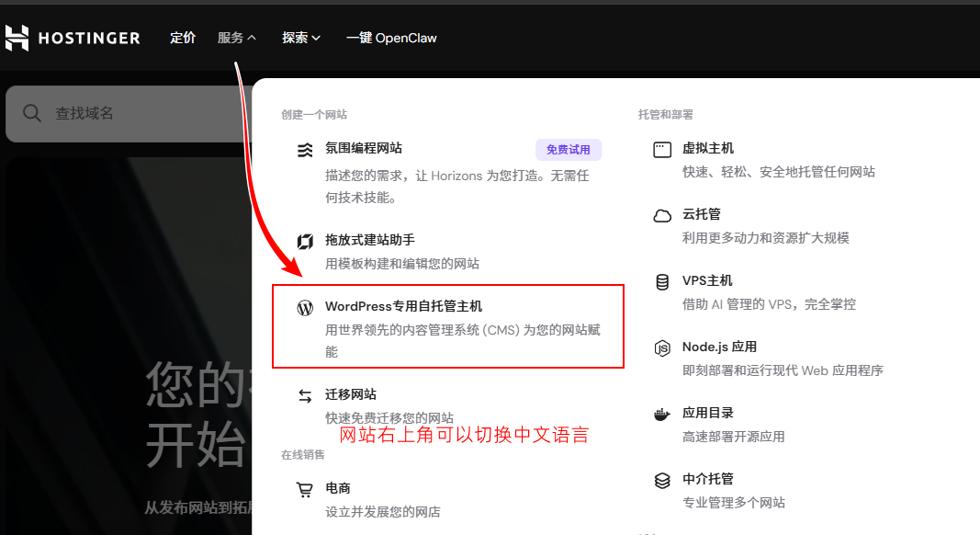
Task: Open the 一键 OpenClaw menu link
Action: point(391,39)
